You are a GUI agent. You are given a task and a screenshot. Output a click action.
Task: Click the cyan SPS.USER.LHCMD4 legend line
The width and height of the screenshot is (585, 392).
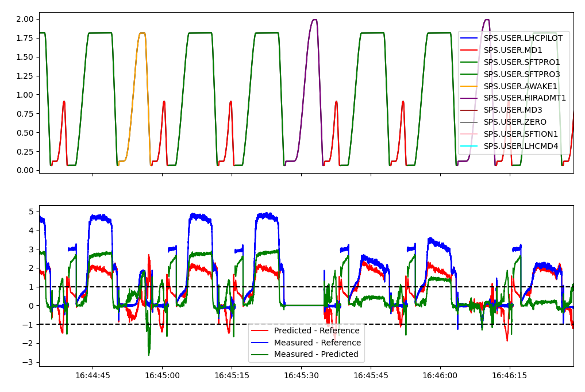coord(470,146)
